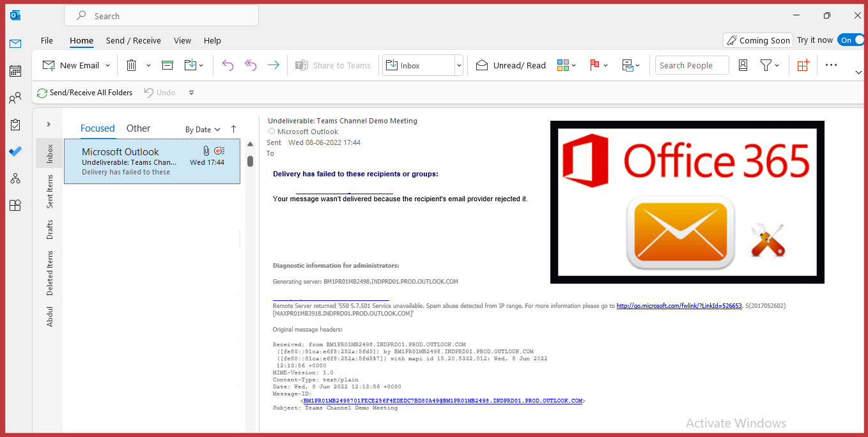Click Get Add-ins icon

point(803,65)
